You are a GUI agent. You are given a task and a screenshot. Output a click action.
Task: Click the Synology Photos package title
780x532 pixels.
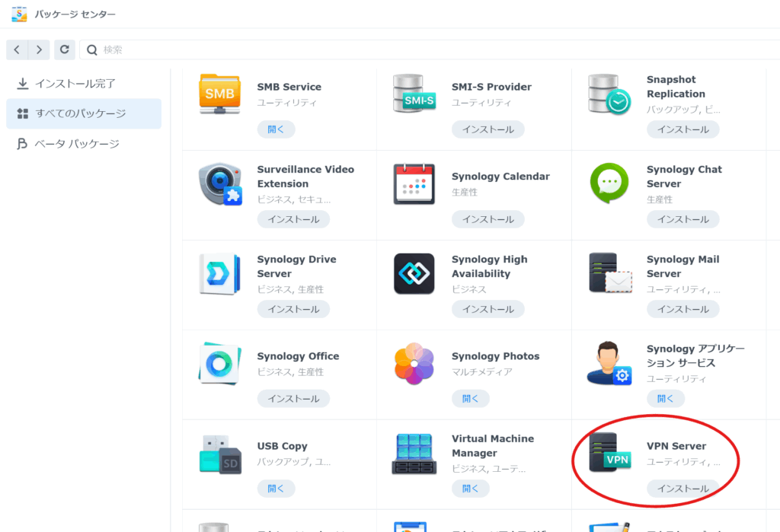tap(495, 356)
